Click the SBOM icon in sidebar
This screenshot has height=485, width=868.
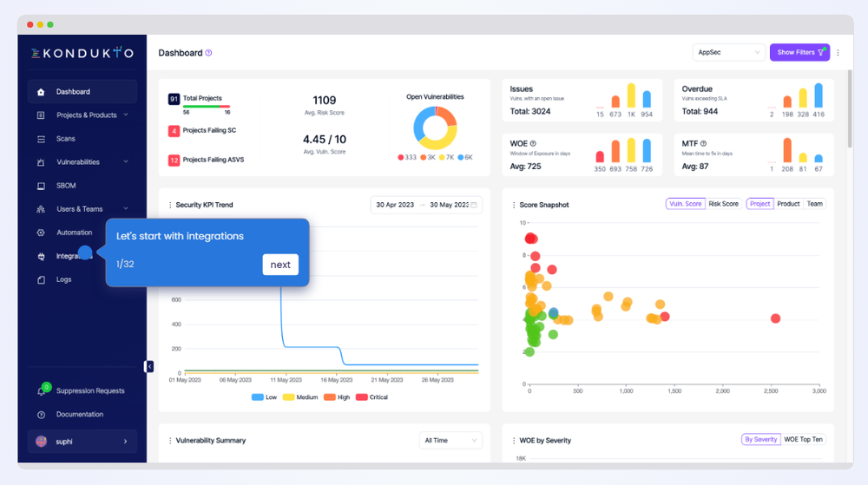point(41,186)
